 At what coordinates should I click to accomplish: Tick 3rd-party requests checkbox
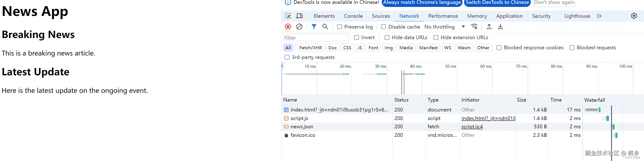[x=287, y=57]
